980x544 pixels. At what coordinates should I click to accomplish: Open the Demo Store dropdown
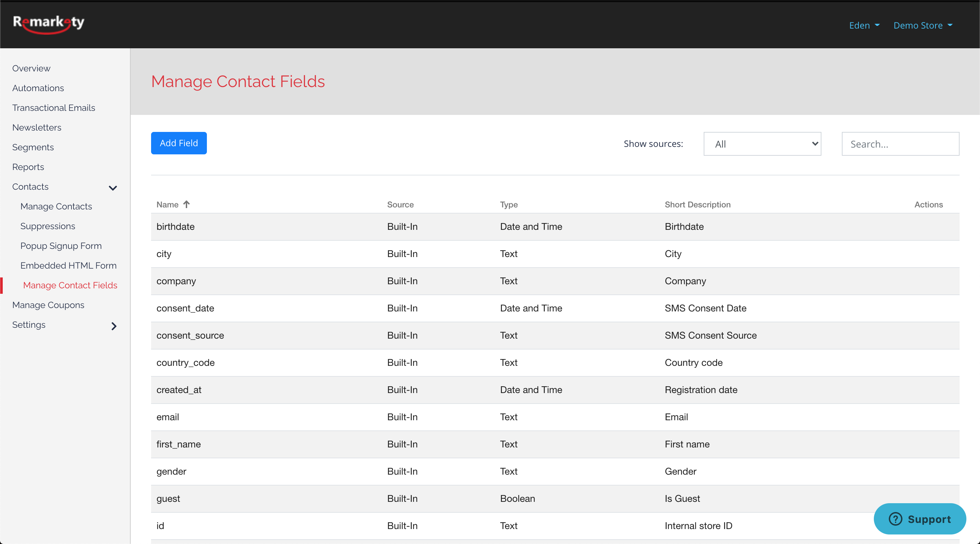[x=923, y=26]
